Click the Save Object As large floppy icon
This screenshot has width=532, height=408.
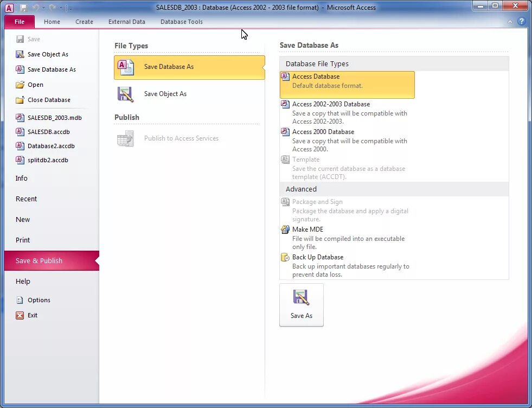click(125, 94)
